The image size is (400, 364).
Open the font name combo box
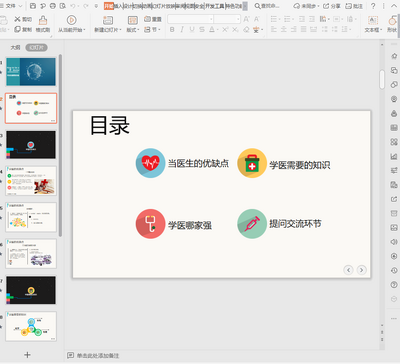[190, 19]
